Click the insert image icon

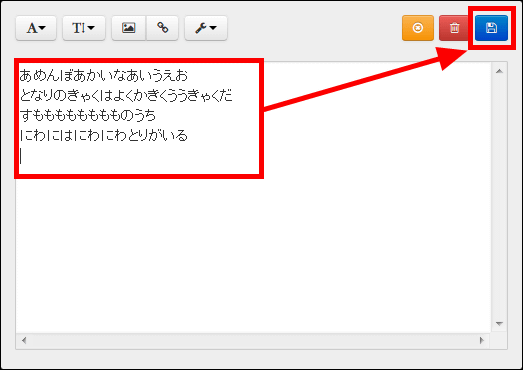[x=129, y=28]
